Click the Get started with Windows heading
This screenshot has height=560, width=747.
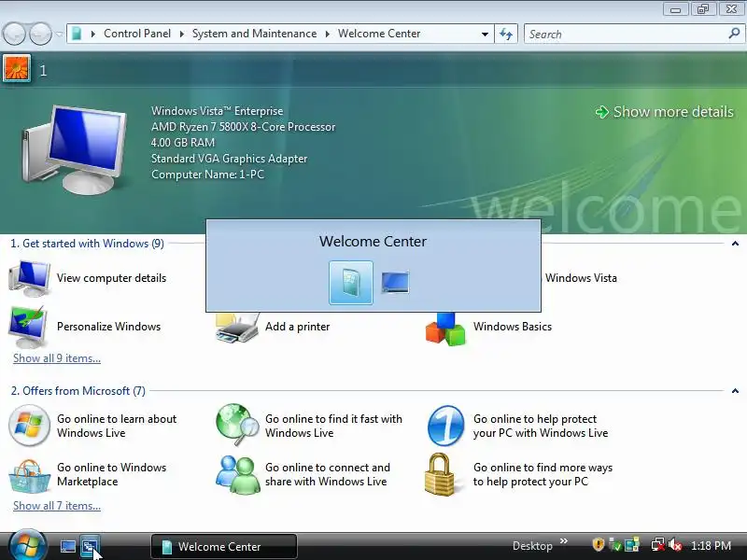pyautogui.click(x=87, y=244)
